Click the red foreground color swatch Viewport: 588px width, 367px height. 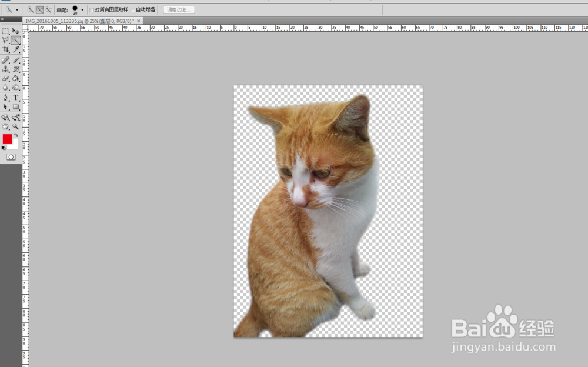(7, 139)
